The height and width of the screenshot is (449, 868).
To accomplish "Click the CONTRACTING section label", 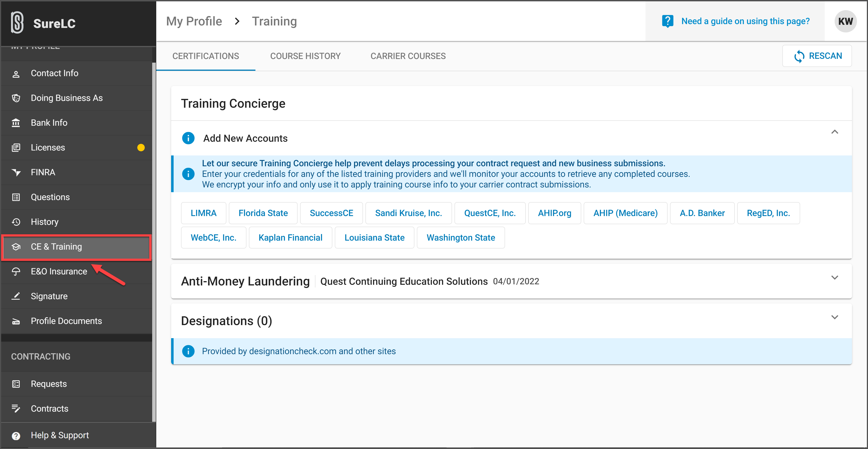I will (40, 356).
